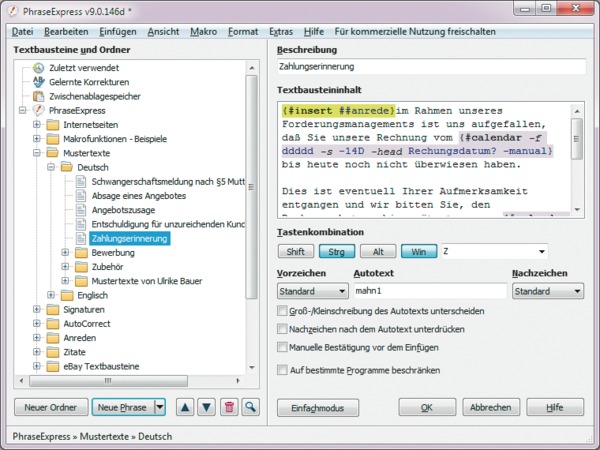600x450 pixels.
Task: Click the Autotext field containing mahn1
Action: coord(430,291)
